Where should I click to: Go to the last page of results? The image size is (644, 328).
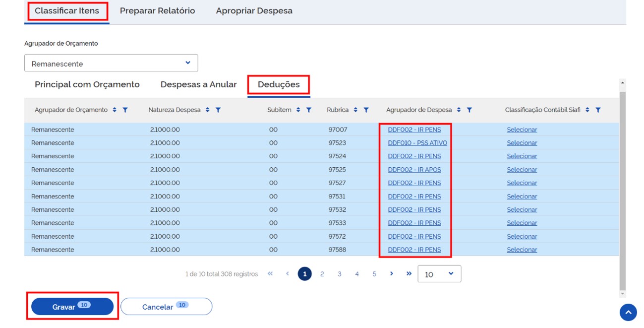[x=409, y=273]
